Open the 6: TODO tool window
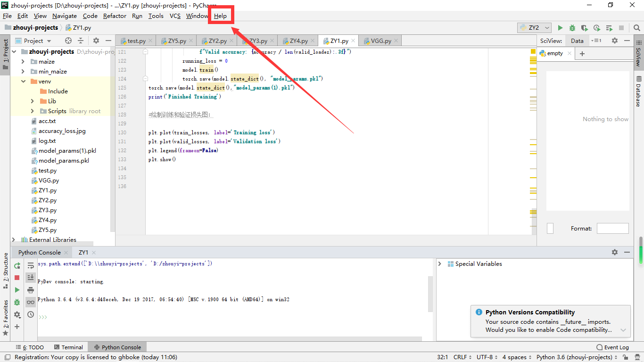Image resolution: width=644 pixels, height=362 pixels. coord(30,347)
